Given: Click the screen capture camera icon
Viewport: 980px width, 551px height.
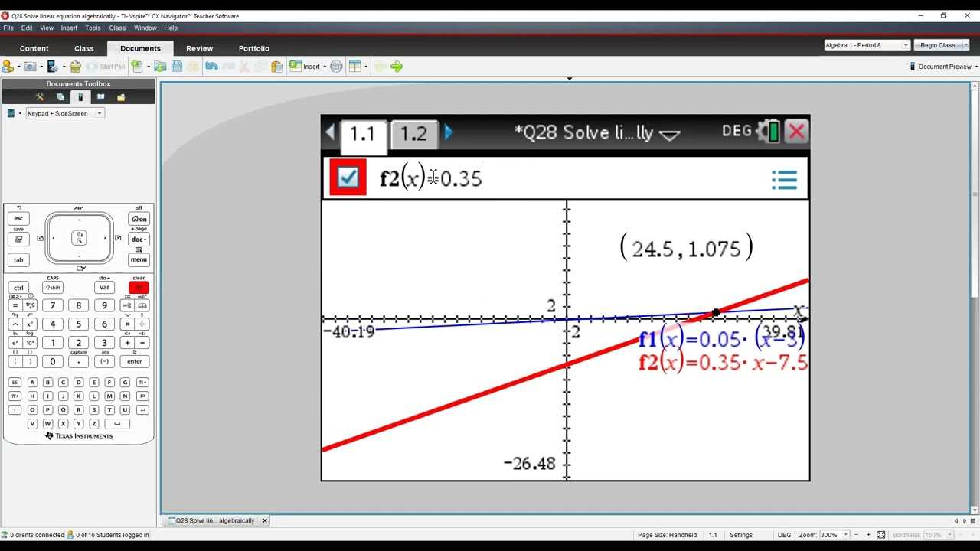Looking at the screenshot, I should click(x=30, y=67).
